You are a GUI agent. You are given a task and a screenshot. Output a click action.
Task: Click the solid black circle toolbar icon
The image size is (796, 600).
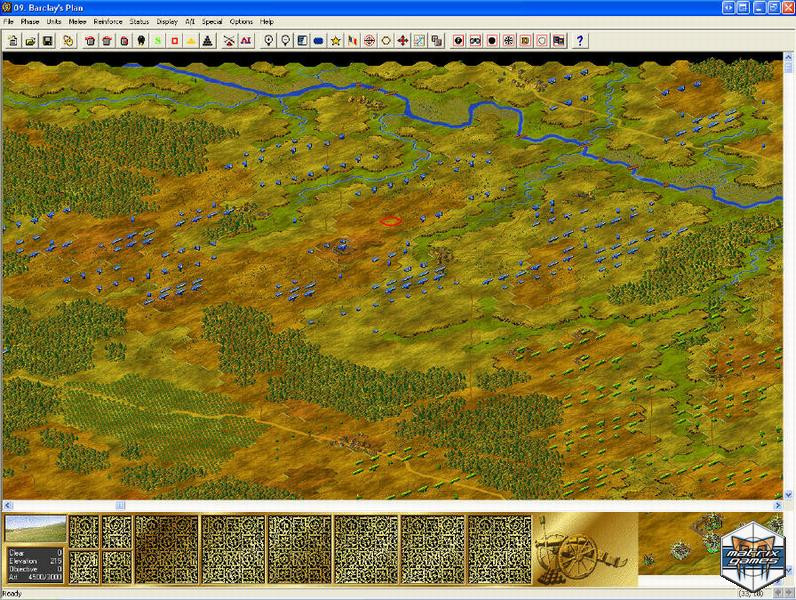[492, 41]
